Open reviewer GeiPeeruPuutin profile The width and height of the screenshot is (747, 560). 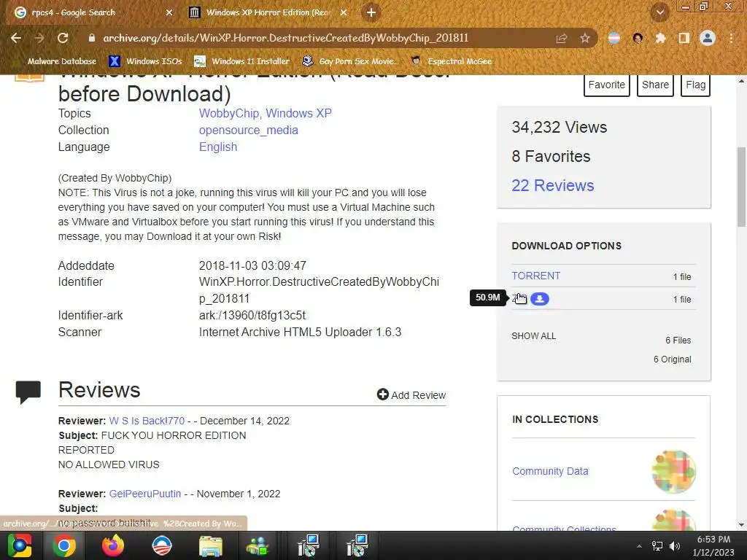coord(145,494)
